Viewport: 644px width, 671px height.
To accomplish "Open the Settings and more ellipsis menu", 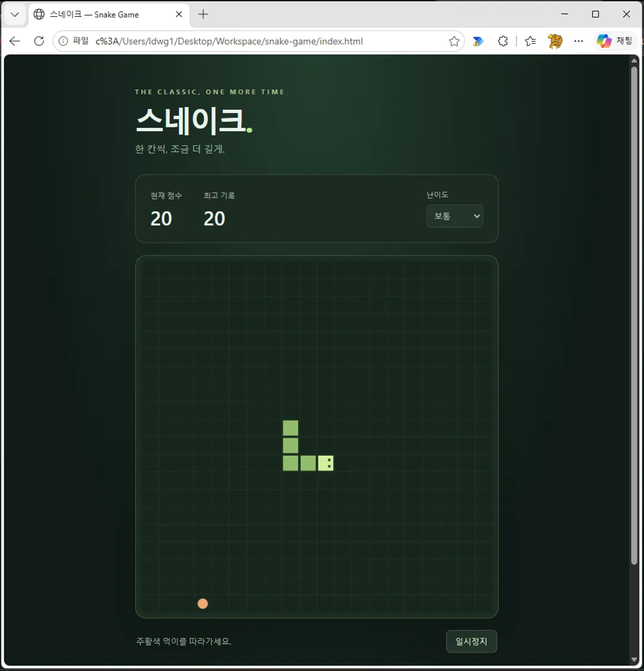I will (x=578, y=41).
